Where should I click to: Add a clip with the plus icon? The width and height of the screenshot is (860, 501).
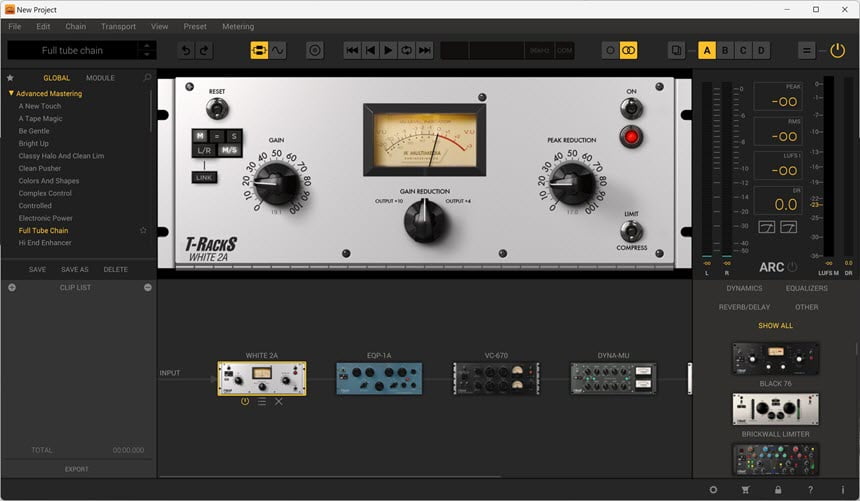(12, 288)
